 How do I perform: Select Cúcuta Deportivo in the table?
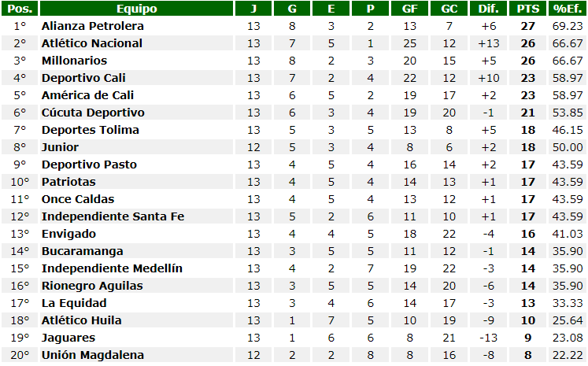pyautogui.click(x=93, y=113)
